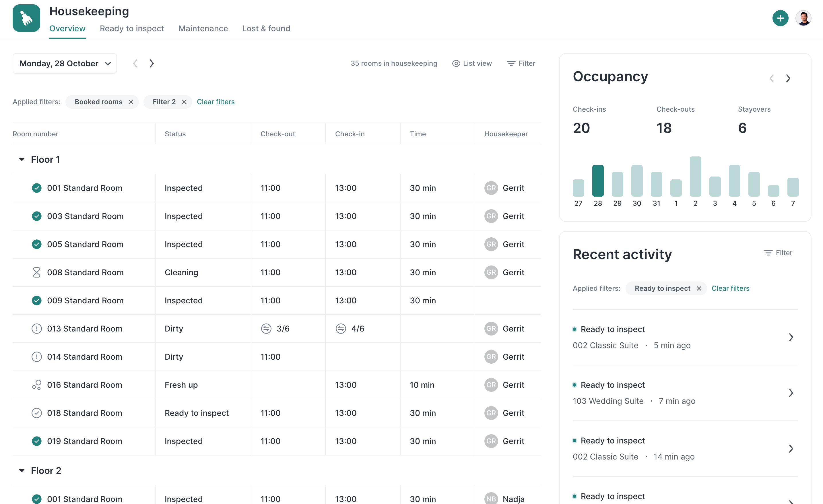Open the Recent activity Filter button
The image size is (823, 504).
pyautogui.click(x=778, y=253)
